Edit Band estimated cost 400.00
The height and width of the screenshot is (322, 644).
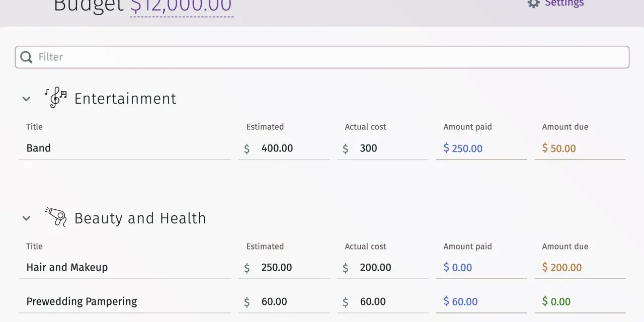[x=284, y=148]
